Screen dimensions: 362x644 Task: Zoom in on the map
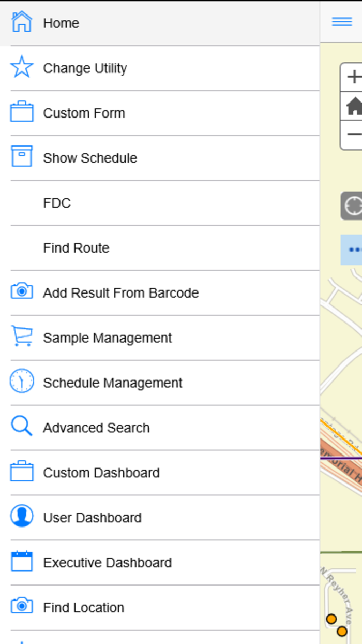(x=353, y=78)
